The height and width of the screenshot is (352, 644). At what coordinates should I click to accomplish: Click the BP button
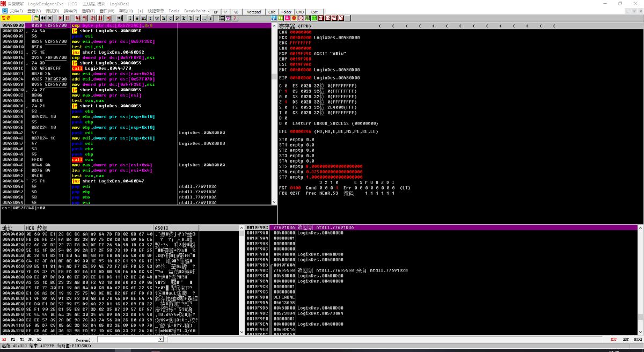[x=216, y=12]
